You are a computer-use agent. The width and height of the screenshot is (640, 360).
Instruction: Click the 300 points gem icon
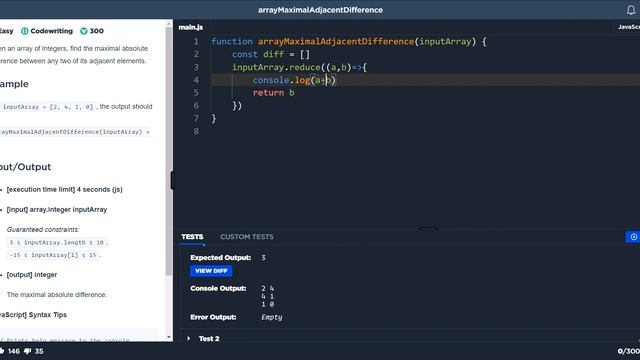[x=84, y=31]
